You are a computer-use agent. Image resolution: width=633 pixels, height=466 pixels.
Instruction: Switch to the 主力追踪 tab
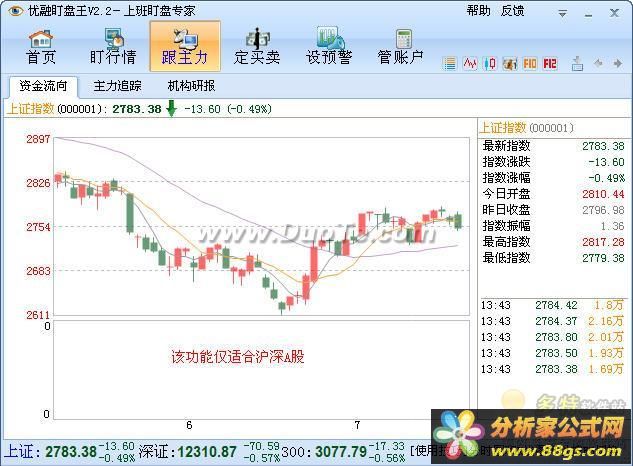[x=117, y=86]
